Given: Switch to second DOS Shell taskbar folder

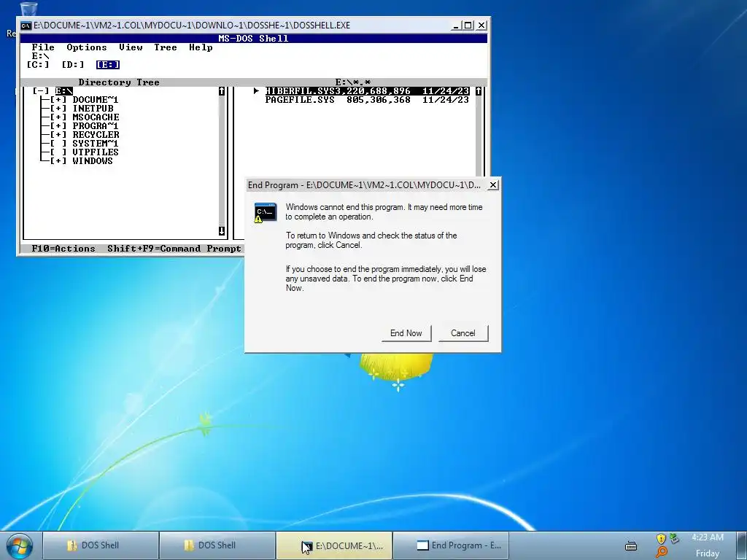Looking at the screenshot, I should (217, 545).
